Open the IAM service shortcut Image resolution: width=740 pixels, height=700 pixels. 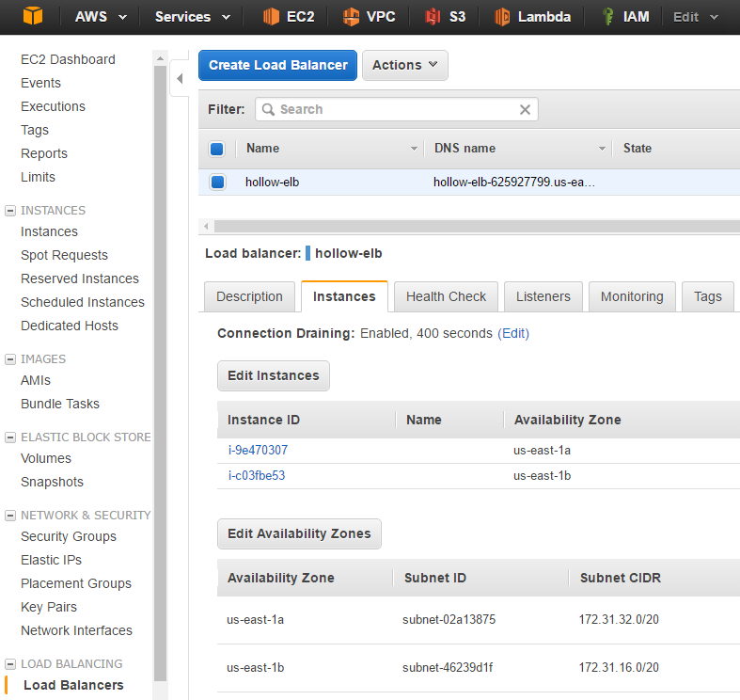(625, 17)
